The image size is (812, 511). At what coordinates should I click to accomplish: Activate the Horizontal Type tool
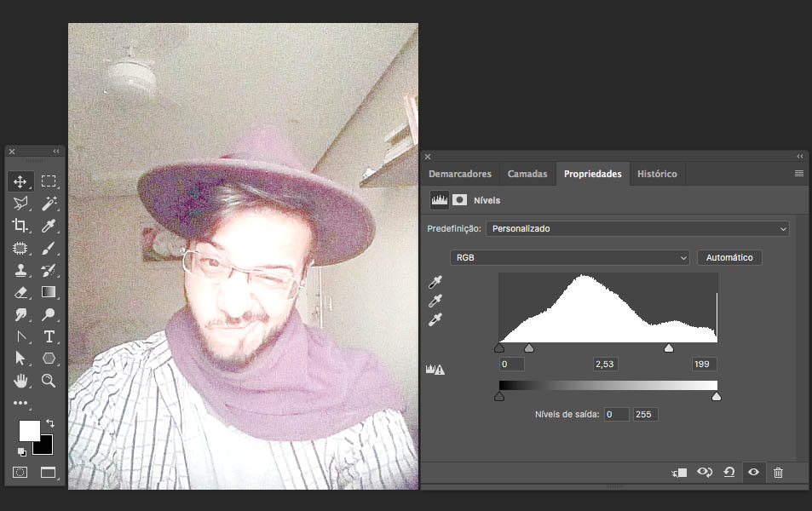coord(49,336)
